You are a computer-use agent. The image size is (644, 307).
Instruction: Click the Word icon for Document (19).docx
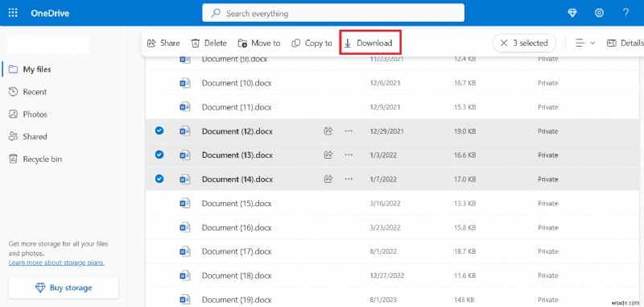point(185,299)
